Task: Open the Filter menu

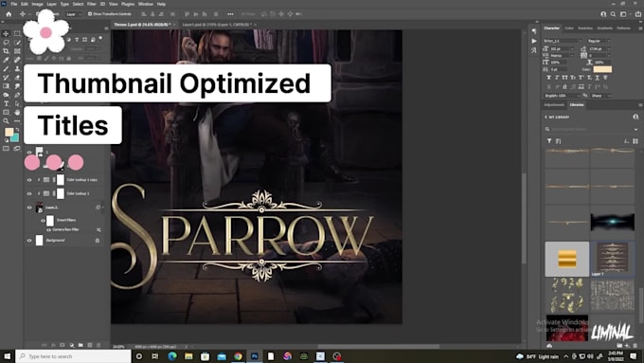Action: [92, 4]
